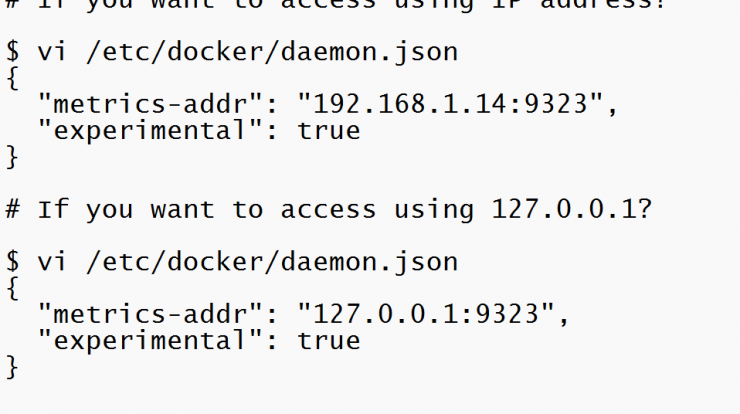Click the dollar prompt before the lower vi command
This screenshot has height=414, width=740.
pos(13,262)
